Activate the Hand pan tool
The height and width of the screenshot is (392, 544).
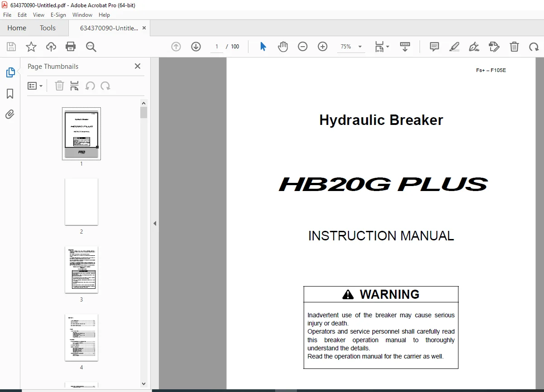click(283, 47)
